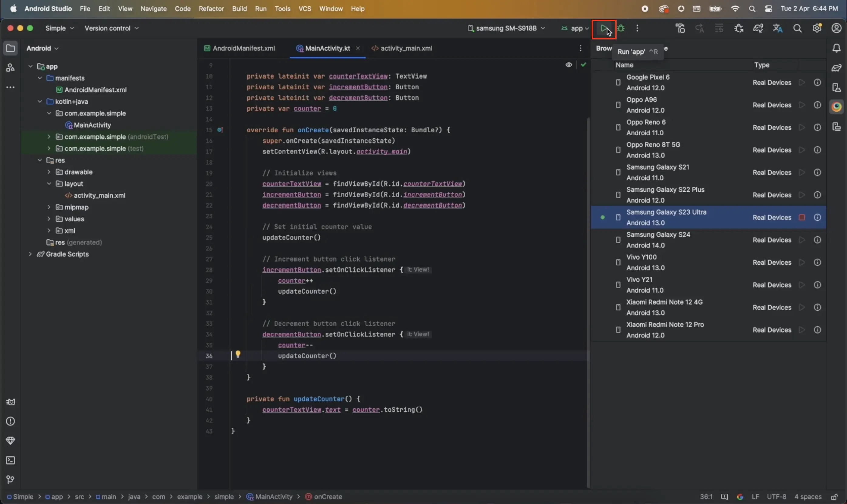This screenshot has height=504, width=847.
Task: Click Search Everywhere magnifier in toolbar
Action: point(797,28)
